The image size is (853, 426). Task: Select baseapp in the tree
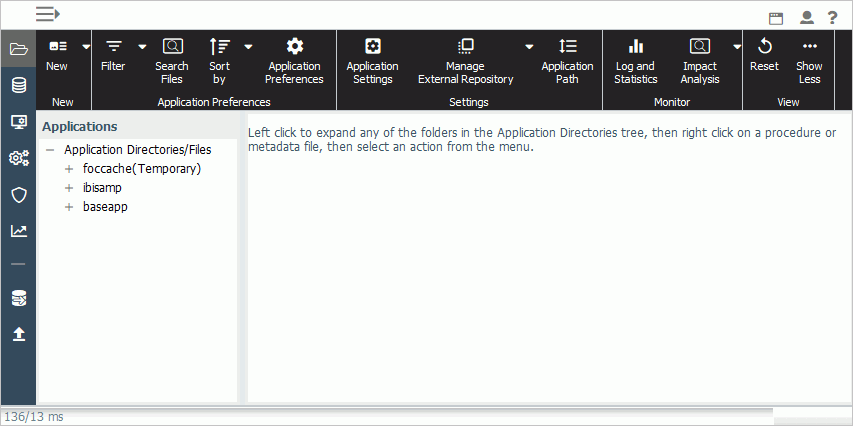point(106,207)
